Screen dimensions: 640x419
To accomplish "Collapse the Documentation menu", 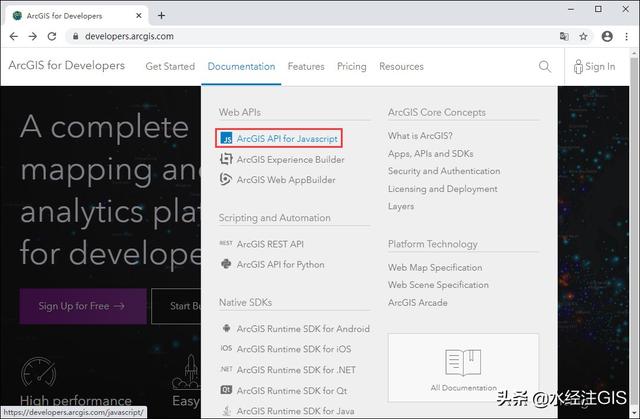I will [241, 67].
